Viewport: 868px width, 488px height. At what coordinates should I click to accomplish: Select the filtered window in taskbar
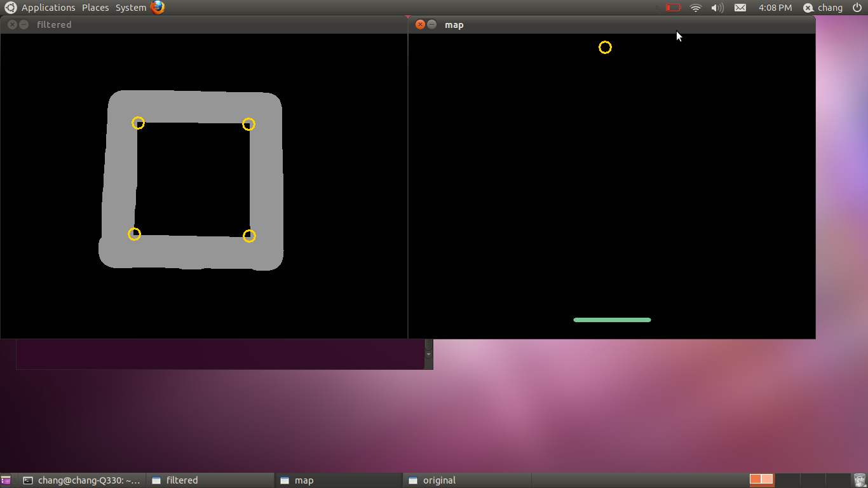pyautogui.click(x=210, y=480)
